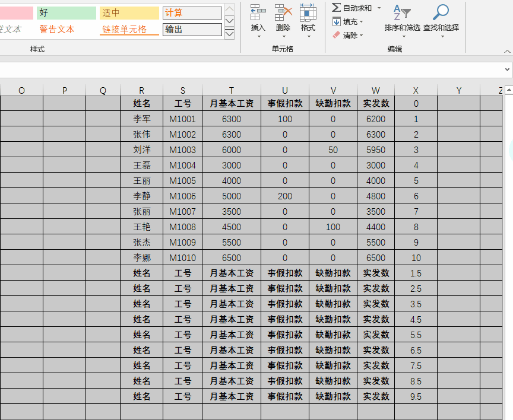Click the AutoSum sigma icon
This screenshot has width=513, height=420.
pos(336,8)
